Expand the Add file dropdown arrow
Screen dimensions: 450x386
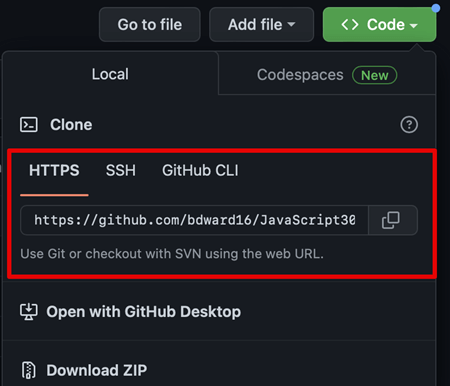click(291, 25)
